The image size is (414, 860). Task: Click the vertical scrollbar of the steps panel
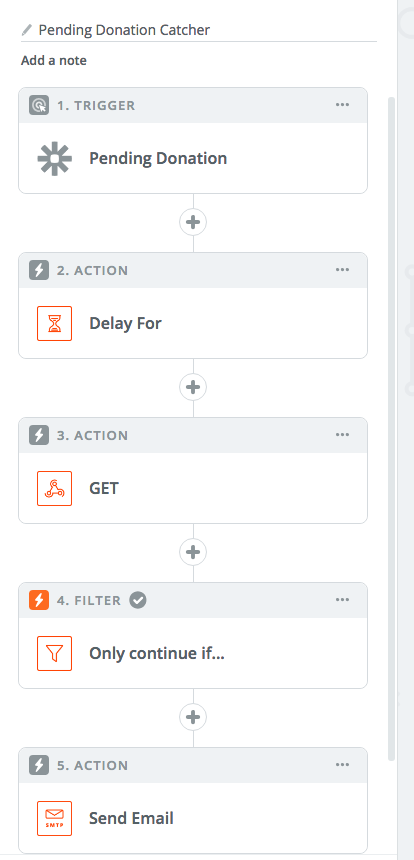point(392,428)
